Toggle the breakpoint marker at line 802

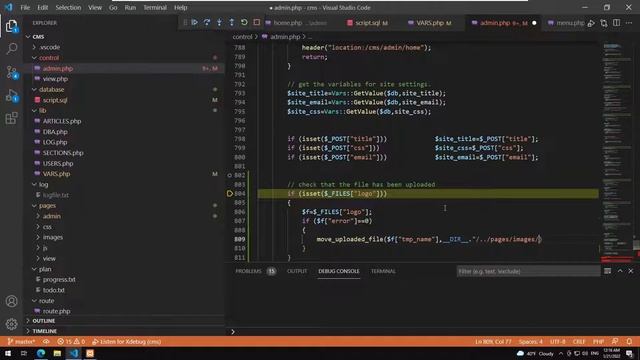point(230,175)
